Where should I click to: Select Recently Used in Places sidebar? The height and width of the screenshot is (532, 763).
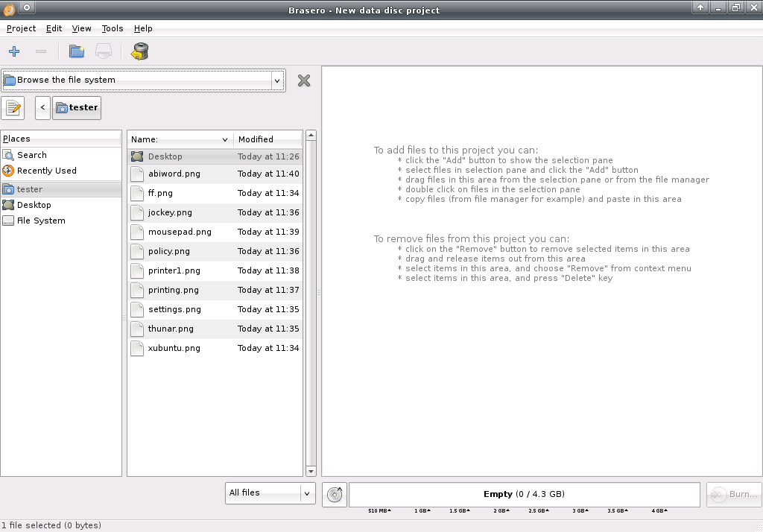[x=61, y=171]
